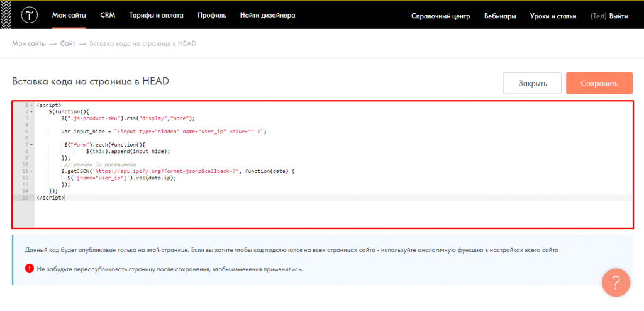Click the Сохранить button
This screenshot has height=311, width=644.
coord(599,83)
